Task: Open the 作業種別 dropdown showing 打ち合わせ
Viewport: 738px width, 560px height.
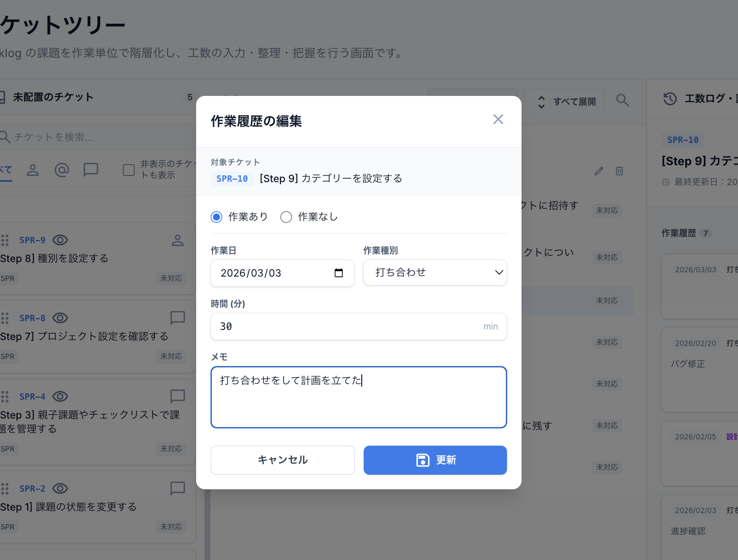Action: point(434,272)
